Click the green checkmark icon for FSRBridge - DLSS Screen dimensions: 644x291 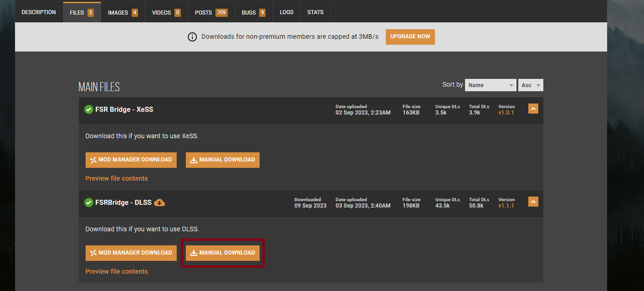[89, 203]
